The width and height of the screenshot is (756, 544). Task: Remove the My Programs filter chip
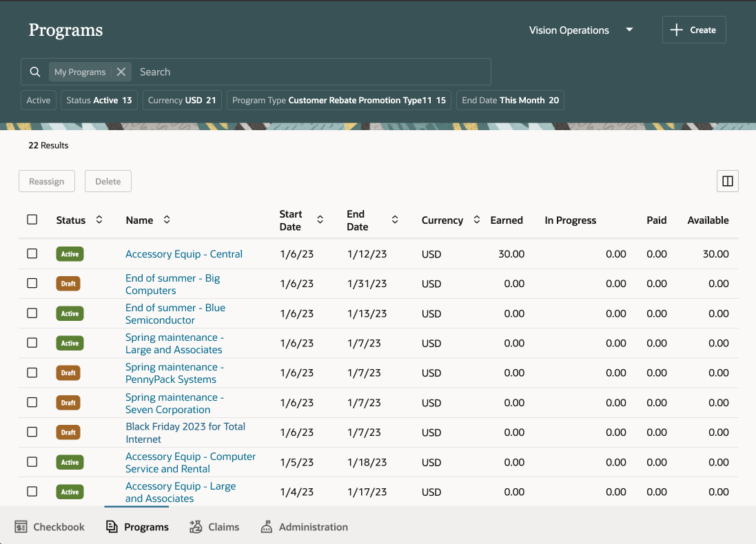click(x=121, y=72)
